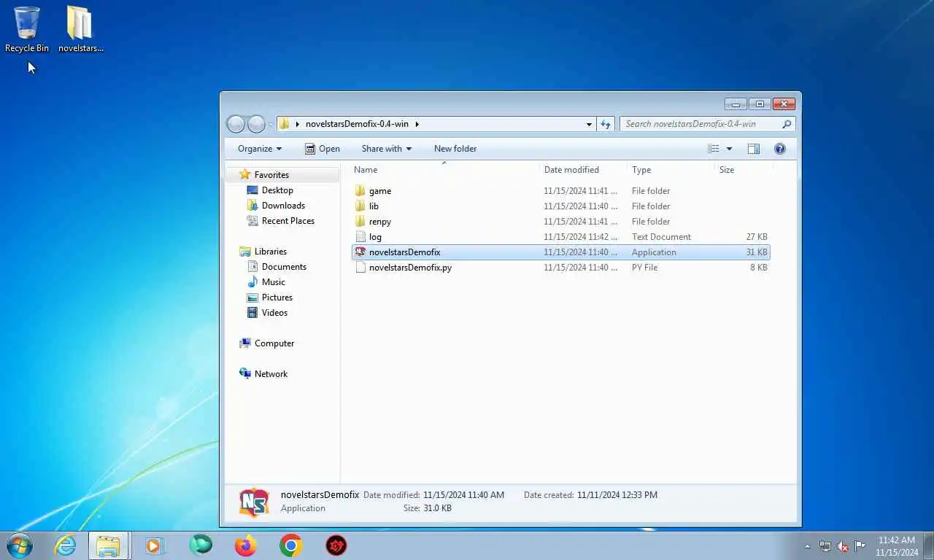Sort by the Size column header
934x560 pixels.
click(x=744, y=170)
